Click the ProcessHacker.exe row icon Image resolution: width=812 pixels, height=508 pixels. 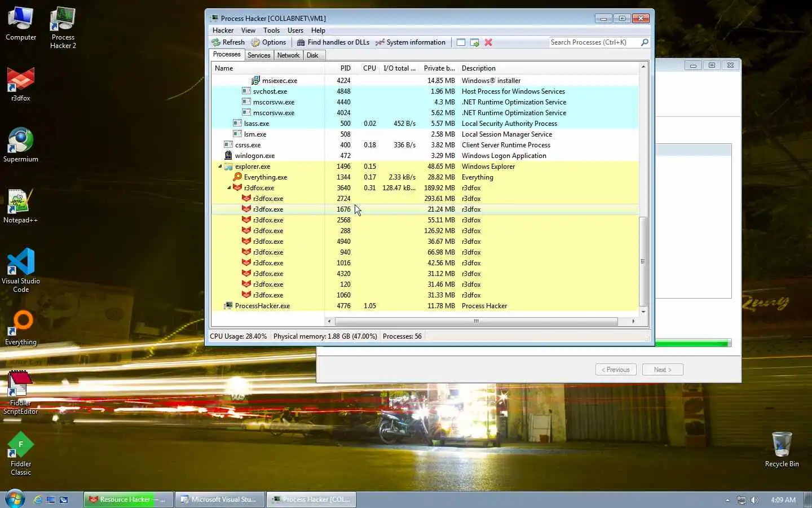[228, 306]
